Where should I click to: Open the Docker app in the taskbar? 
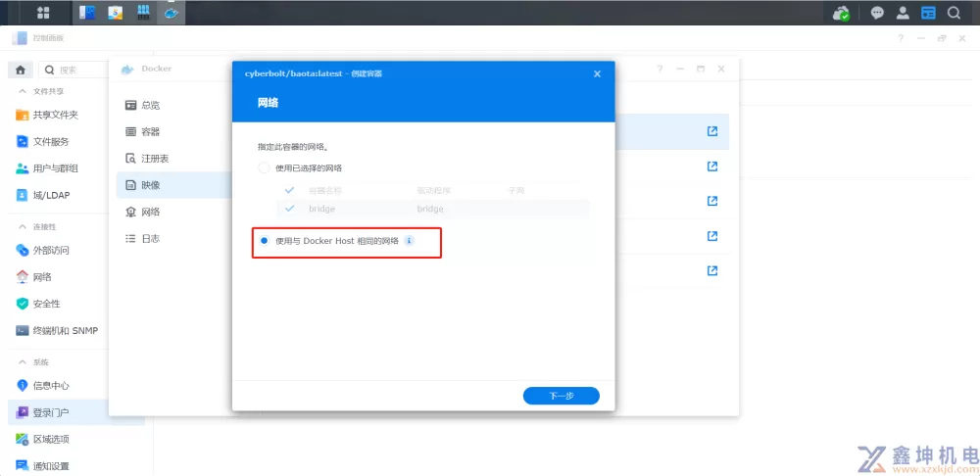click(172, 13)
